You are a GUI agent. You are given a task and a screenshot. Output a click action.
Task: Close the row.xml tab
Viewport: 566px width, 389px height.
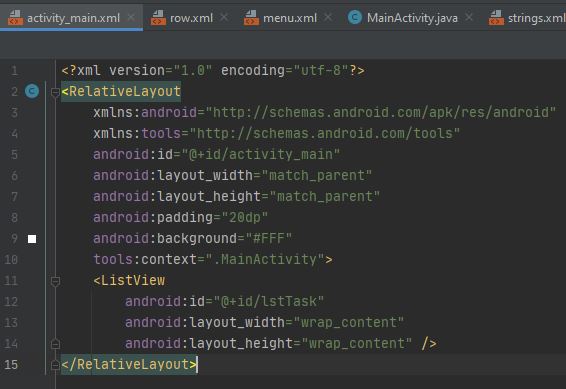coord(224,17)
